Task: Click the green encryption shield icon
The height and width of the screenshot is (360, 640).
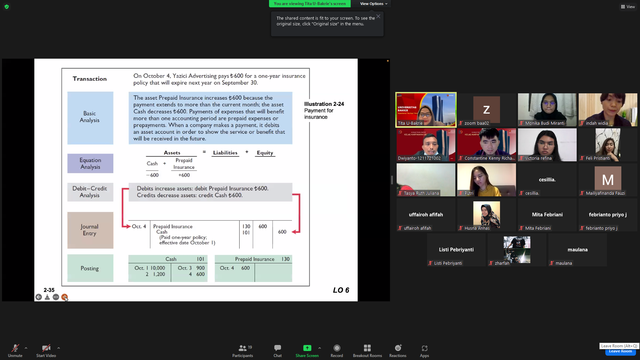Action: [x=7, y=7]
